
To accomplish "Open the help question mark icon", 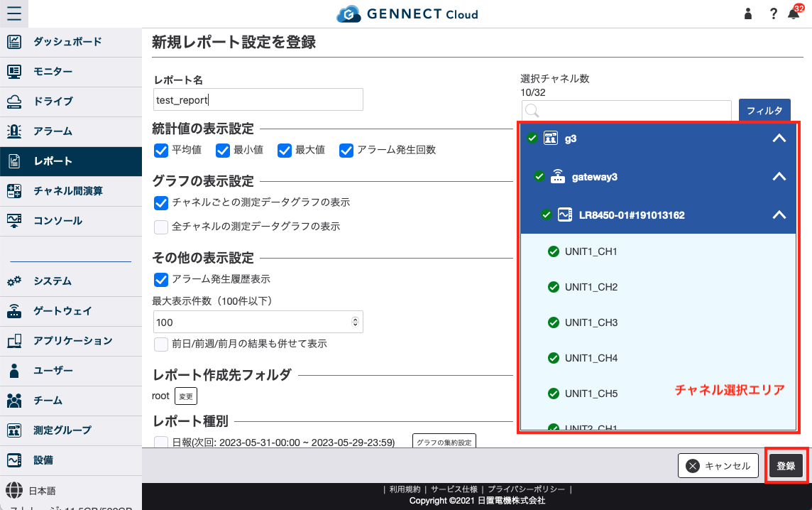I will pyautogui.click(x=773, y=13).
